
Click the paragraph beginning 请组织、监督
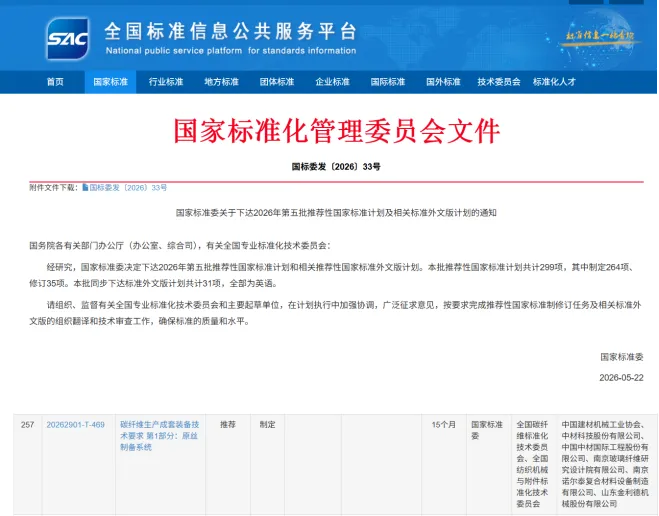[335, 313]
